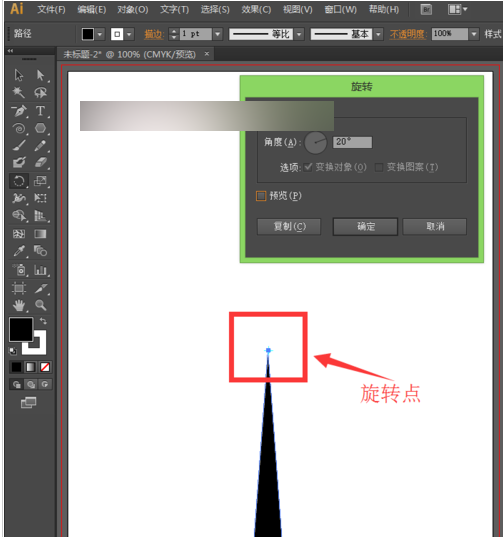Activate the Zoom tool
Image resolution: width=503 pixels, height=537 pixels.
pyautogui.click(x=40, y=305)
